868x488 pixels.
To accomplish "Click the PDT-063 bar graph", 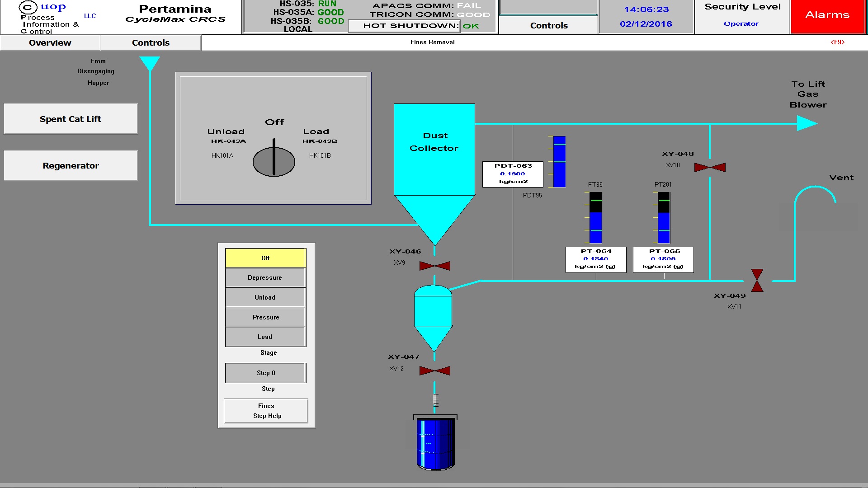I will tap(559, 161).
